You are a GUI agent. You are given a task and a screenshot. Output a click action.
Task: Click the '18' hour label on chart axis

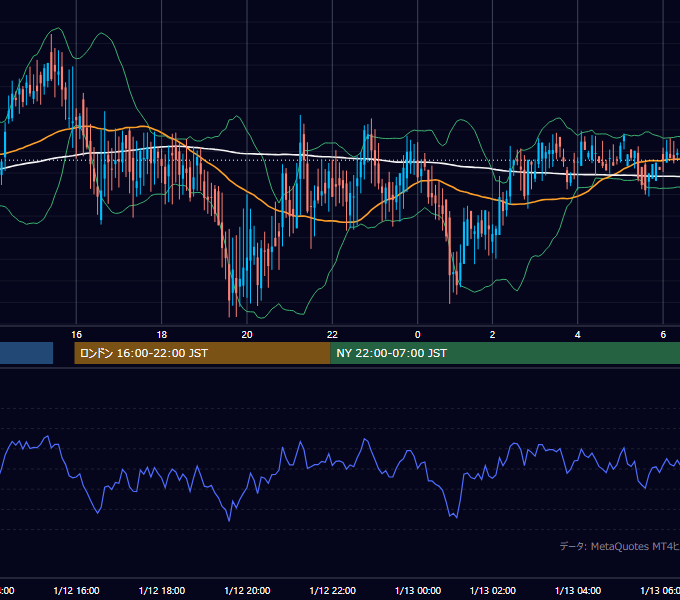(162, 334)
